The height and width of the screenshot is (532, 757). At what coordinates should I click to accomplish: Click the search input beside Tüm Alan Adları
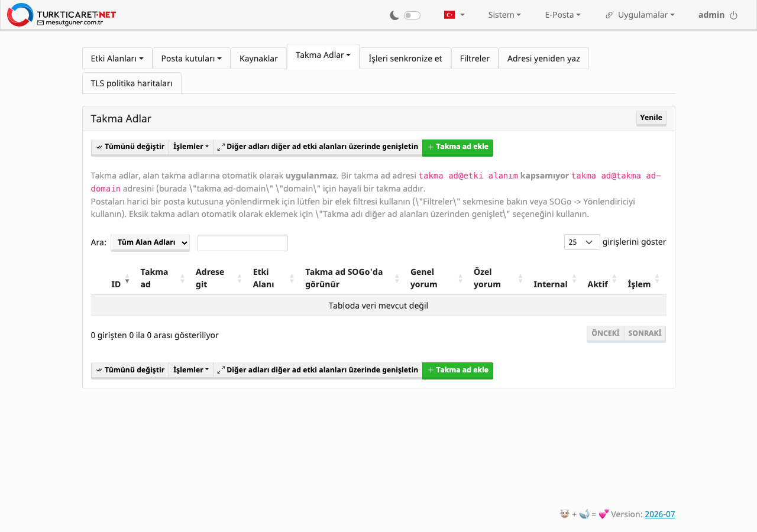click(x=242, y=243)
